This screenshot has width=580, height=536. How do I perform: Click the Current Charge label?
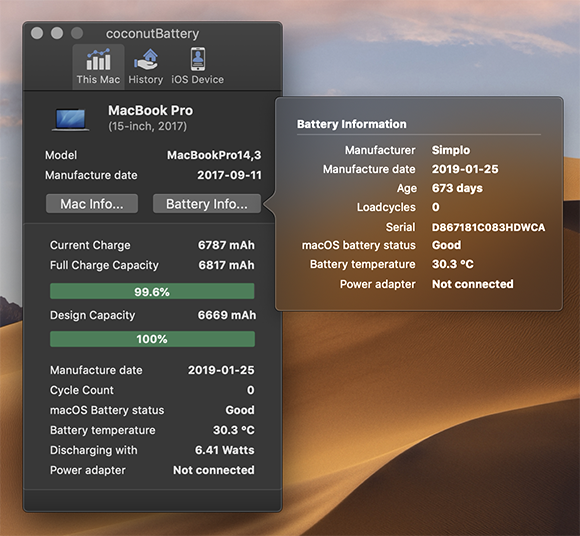[x=90, y=245]
